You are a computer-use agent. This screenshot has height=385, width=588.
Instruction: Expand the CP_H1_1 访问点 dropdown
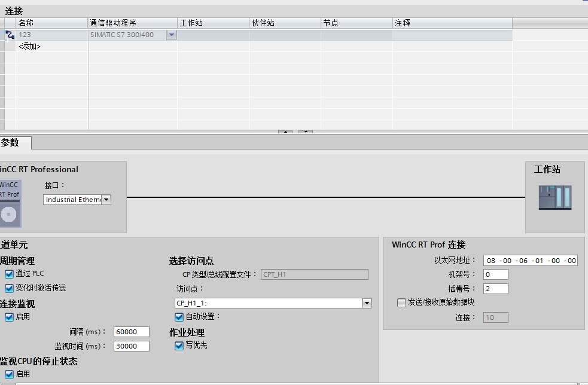[366, 302]
